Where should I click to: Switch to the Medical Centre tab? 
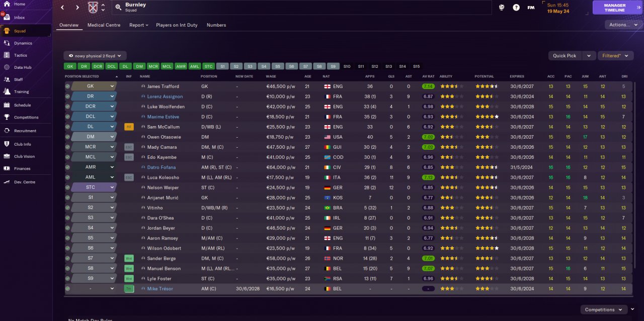tap(104, 25)
